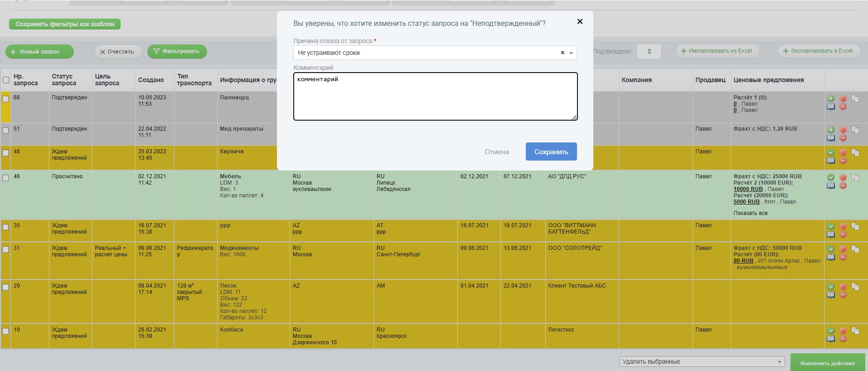Image resolution: width=868 pixels, height=371 pixels.
Task: Click the red stop icon in row 66
Action: (x=843, y=98)
